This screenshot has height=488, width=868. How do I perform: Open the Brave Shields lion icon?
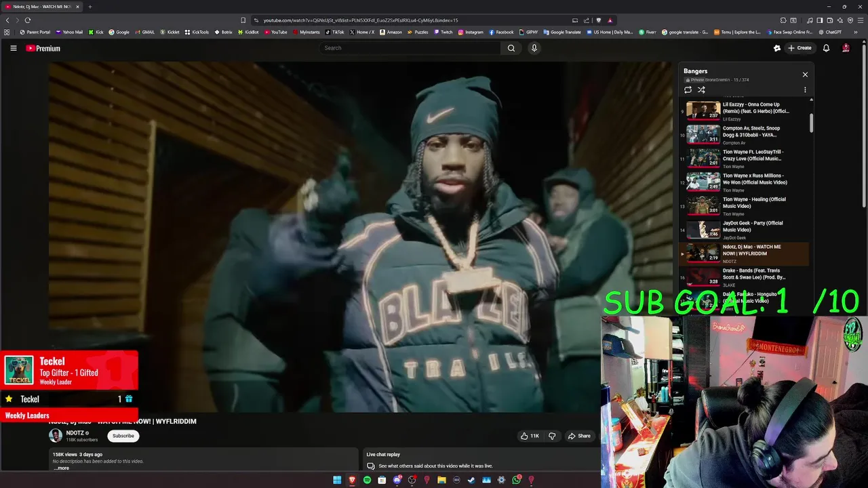pyautogui.click(x=598, y=20)
